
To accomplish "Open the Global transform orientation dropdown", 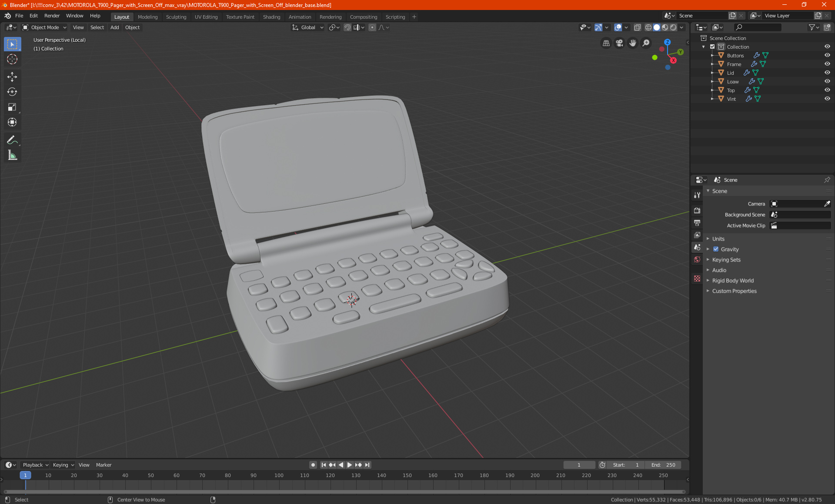I will coord(308,27).
